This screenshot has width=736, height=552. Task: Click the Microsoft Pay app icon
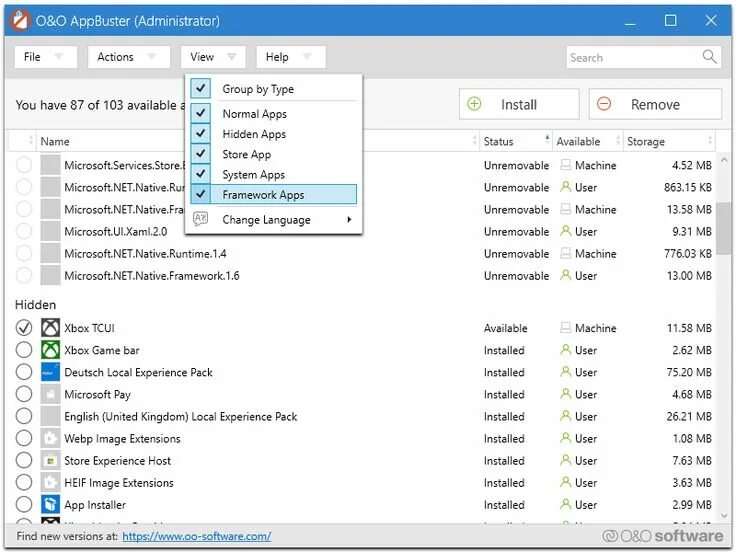[x=50, y=394]
